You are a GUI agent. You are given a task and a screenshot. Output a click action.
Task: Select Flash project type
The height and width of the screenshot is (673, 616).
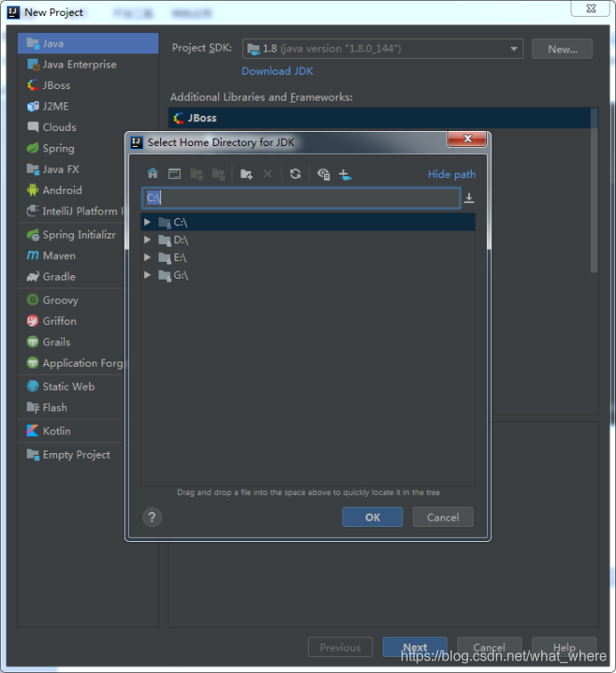[71, 408]
